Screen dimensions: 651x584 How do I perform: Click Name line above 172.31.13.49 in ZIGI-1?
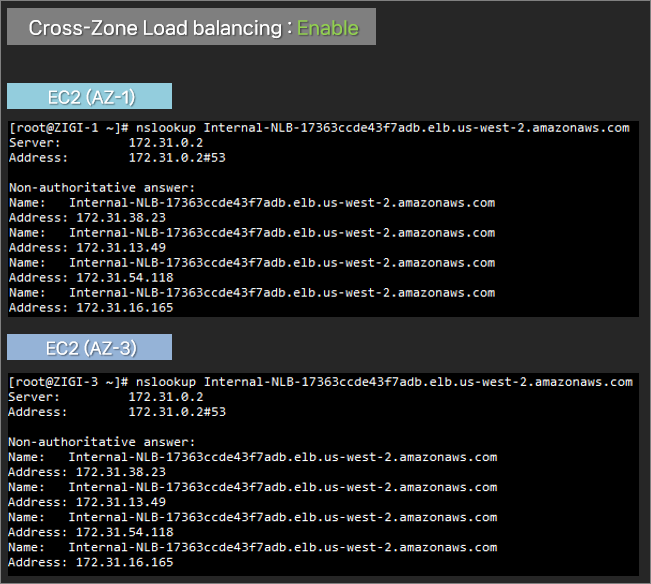coord(252,233)
